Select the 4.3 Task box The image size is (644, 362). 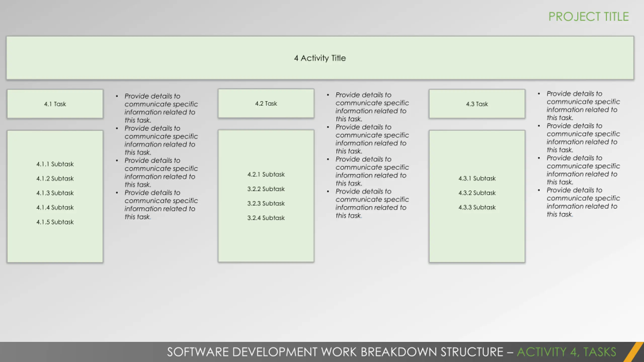click(477, 104)
